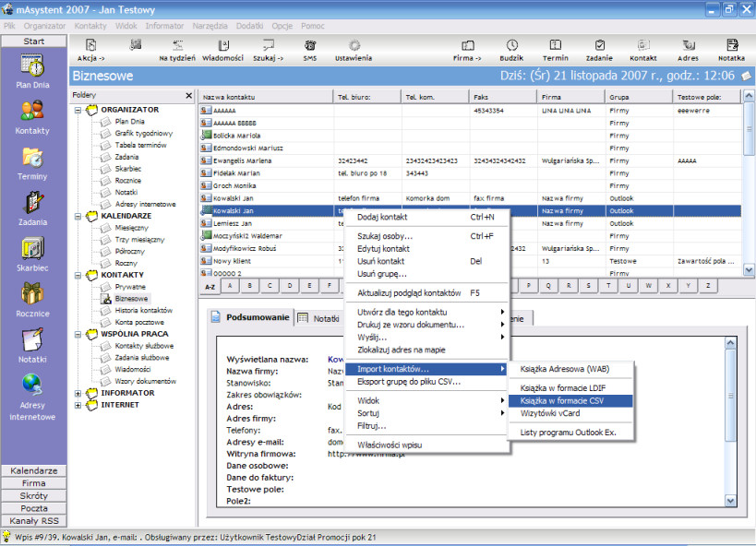Open Ustawienia gear settings
Image resolution: width=756 pixels, height=546 pixels.
354,50
